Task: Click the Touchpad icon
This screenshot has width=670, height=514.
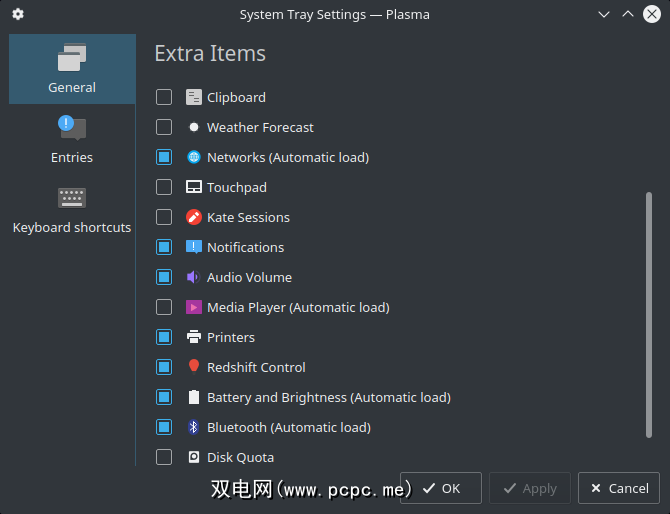Action: click(x=194, y=187)
